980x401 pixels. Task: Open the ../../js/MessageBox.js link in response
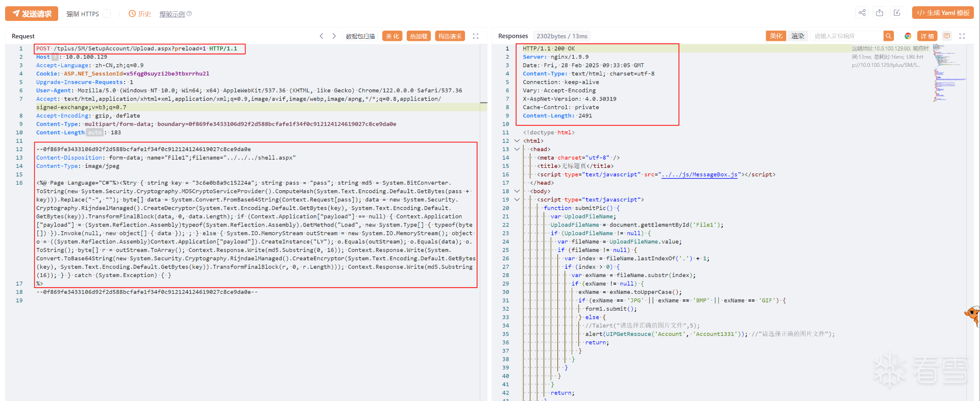[699, 174]
